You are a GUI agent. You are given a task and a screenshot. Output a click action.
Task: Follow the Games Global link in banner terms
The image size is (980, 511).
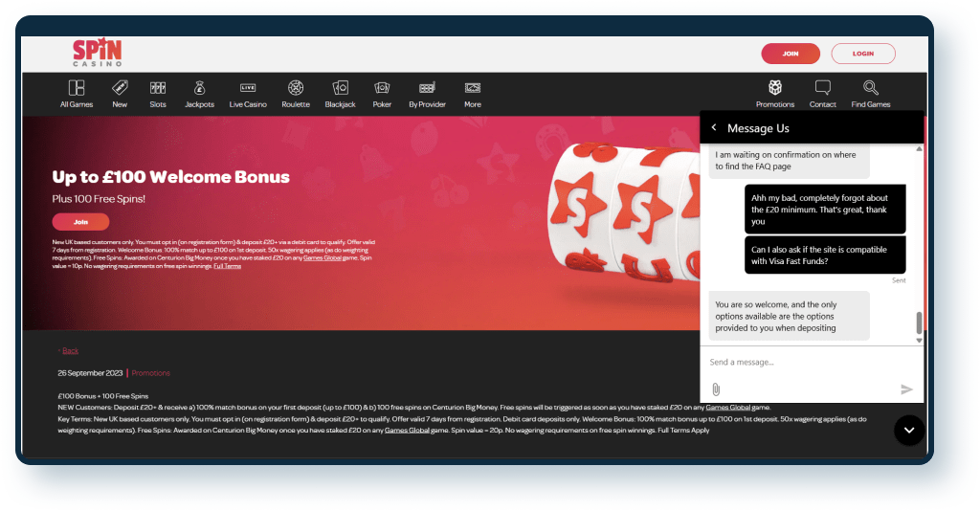(322, 258)
